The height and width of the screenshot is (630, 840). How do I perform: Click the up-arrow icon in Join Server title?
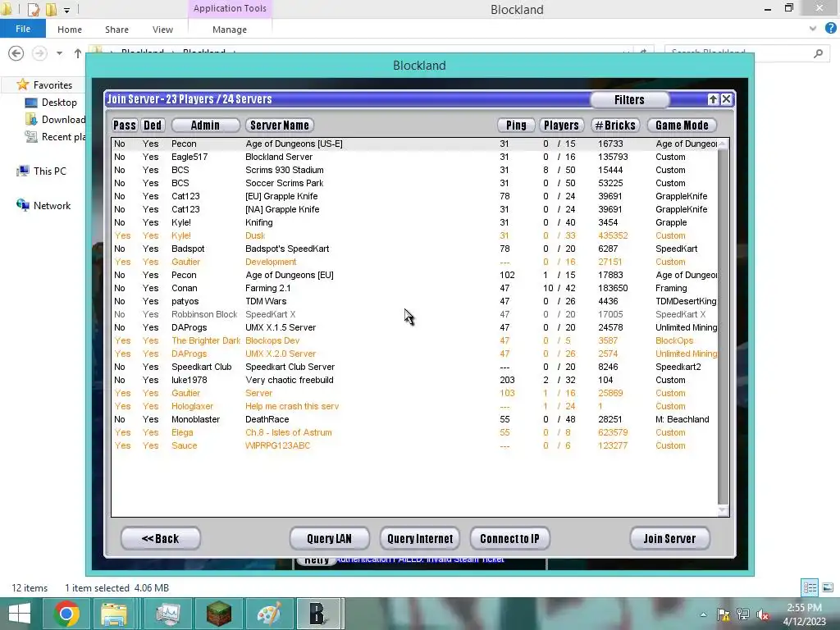coord(713,99)
